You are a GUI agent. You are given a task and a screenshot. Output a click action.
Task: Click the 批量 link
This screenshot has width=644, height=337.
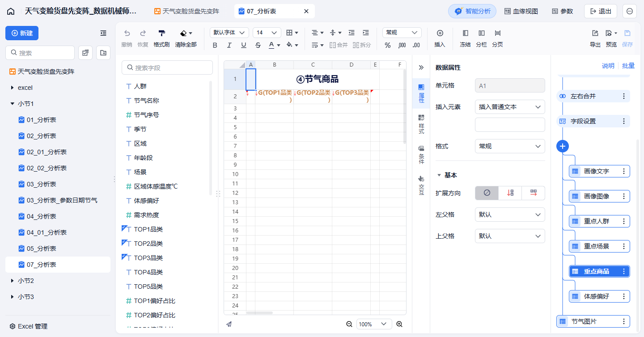point(628,66)
